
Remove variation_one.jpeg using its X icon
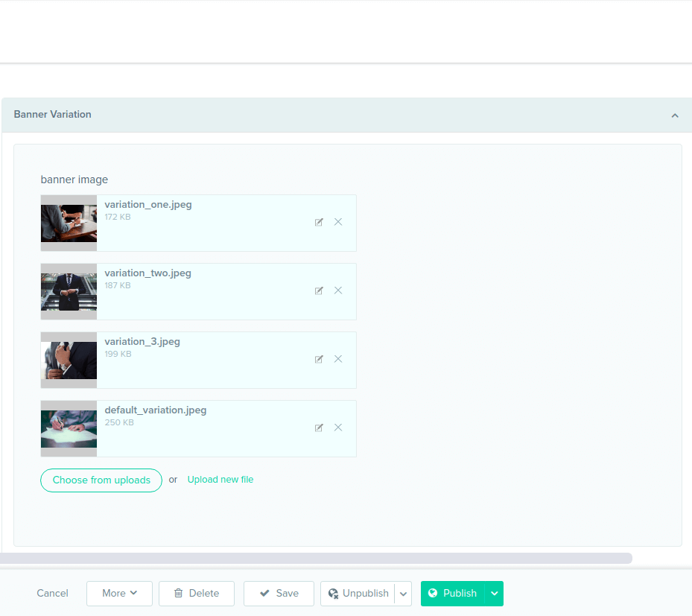click(338, 222)
